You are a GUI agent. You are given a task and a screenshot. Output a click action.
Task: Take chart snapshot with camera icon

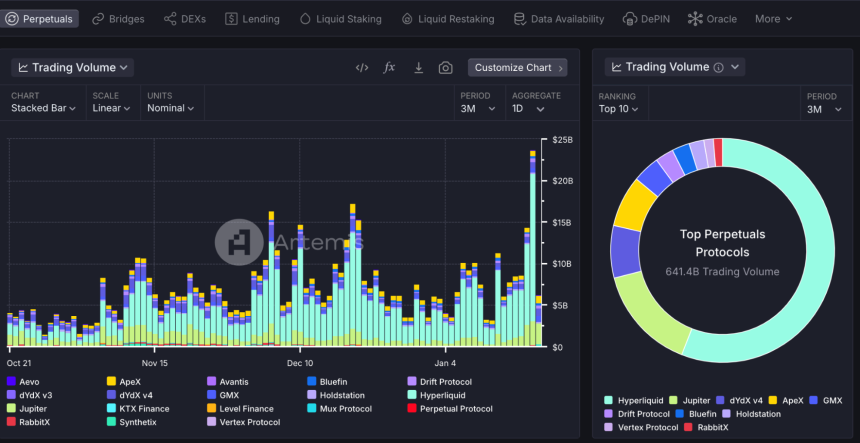(445, 67)
